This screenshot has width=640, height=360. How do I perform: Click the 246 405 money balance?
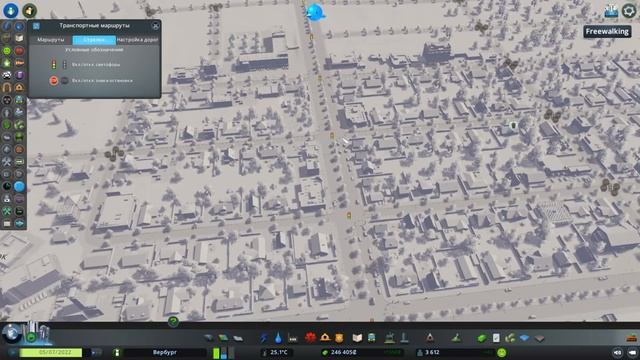tap(343, 352)
